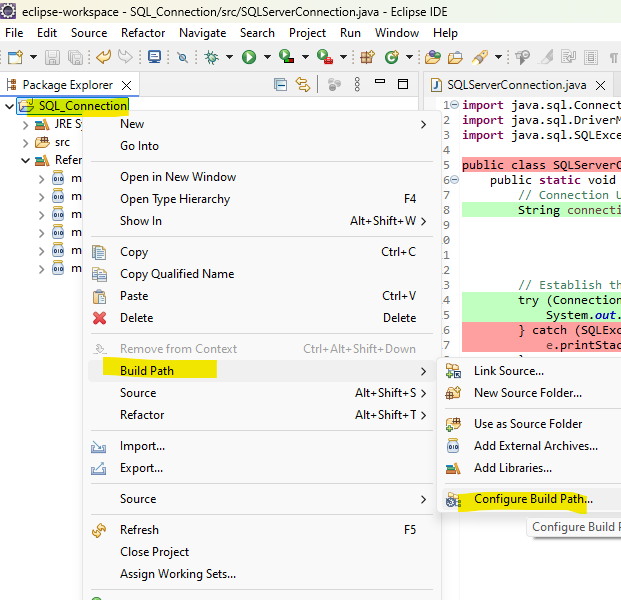Collapse the method fold marker at line 6
The width and height of the screenshot is (621, 600).
(455, 180)
